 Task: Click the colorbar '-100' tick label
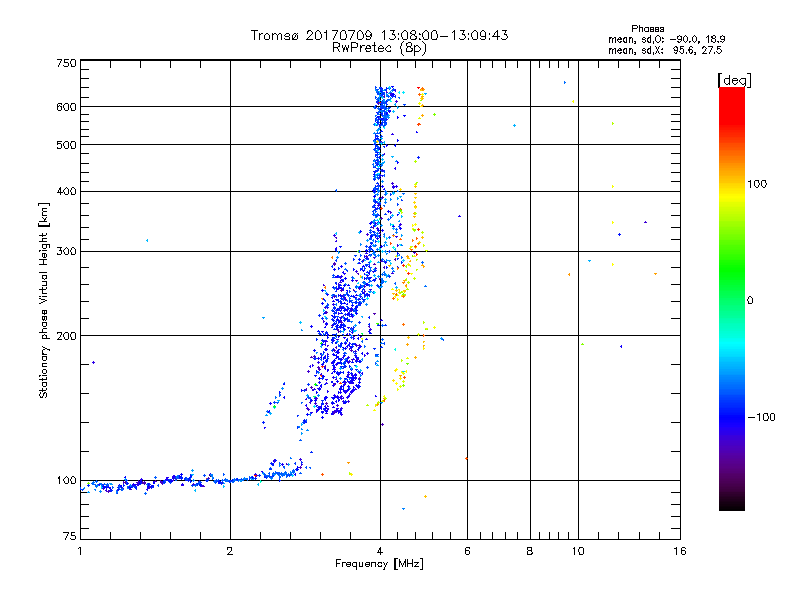(761, 417)
